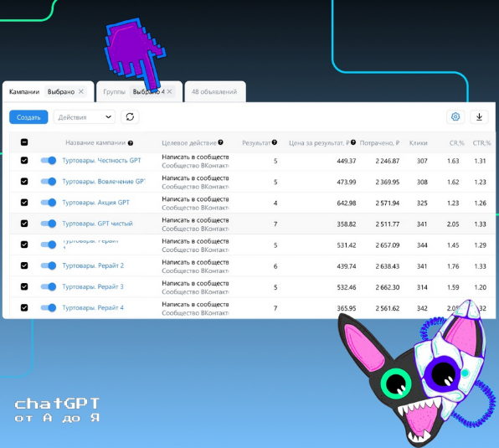The width and height of the screenshot is (499, 448).
Task: Click help icon beside Целевое действие
Action: [220, 142]
